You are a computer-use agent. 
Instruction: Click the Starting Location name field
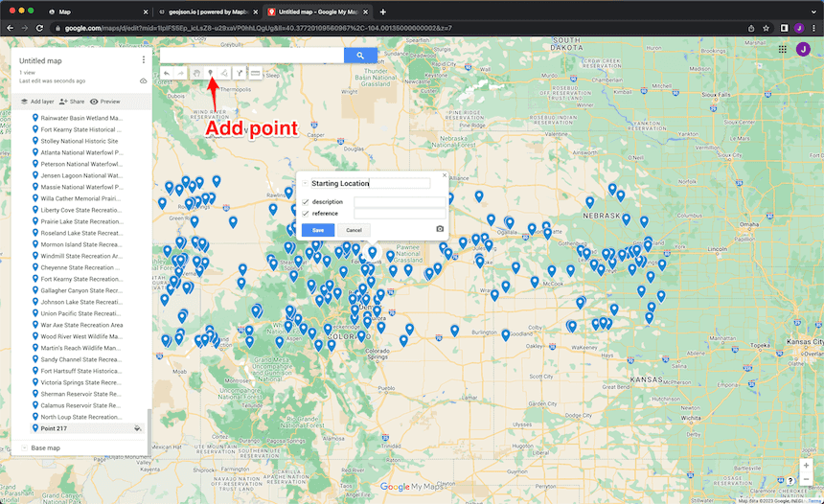click(x=370, y=183)
